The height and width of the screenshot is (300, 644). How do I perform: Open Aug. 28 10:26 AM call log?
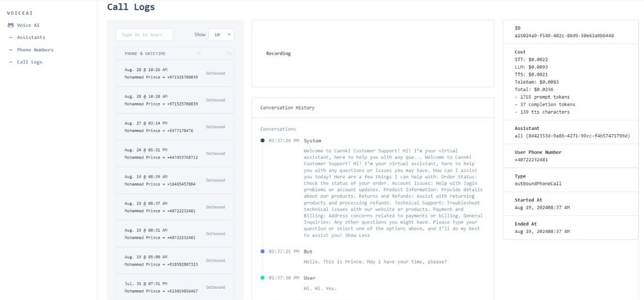[161, 74]
